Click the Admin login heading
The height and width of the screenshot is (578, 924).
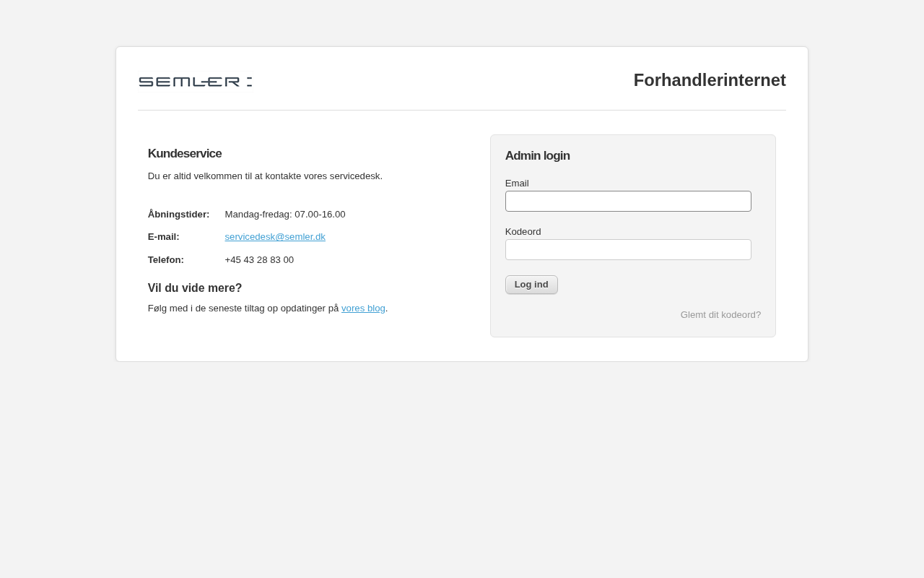click(537, 156)
